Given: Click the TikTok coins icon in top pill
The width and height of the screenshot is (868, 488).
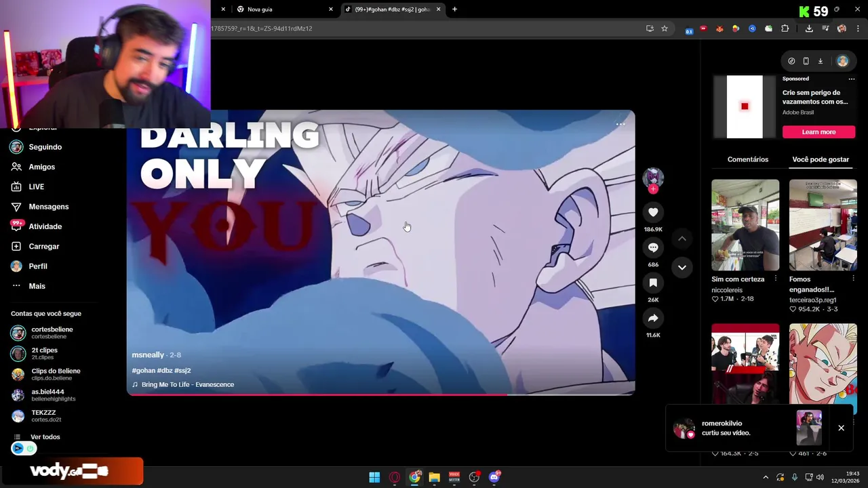Looking at the screenshot, I should coord(791,61).
